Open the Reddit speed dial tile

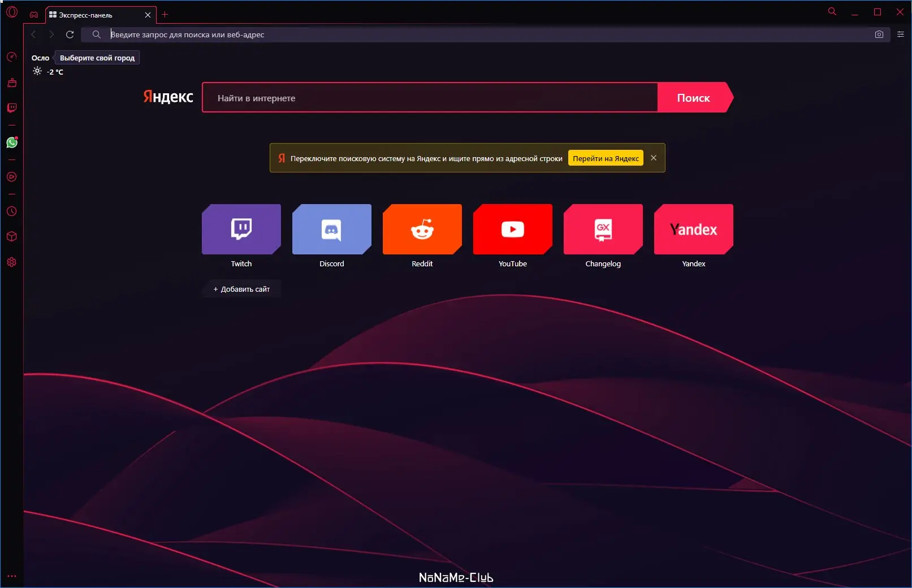coord(422,229)
